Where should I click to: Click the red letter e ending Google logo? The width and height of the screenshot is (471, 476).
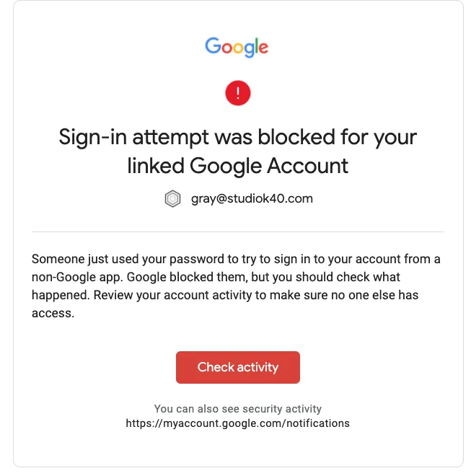click(x=263, y=48)
